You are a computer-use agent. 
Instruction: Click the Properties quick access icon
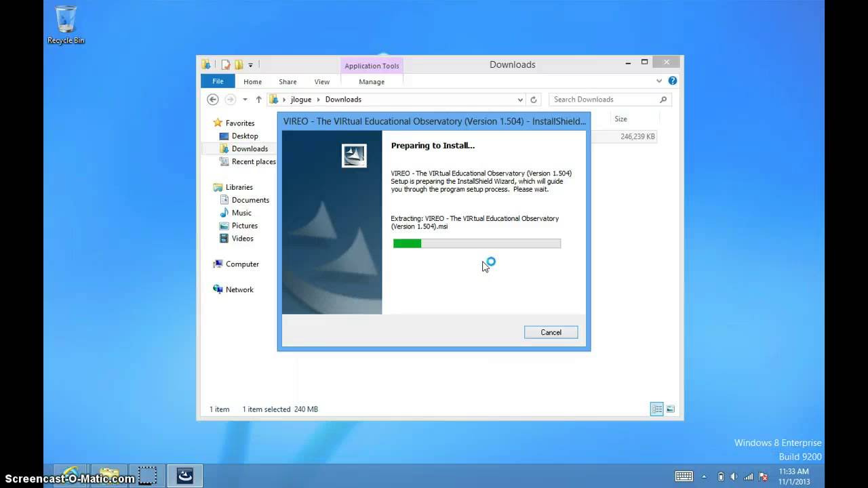tap(226, 65)
